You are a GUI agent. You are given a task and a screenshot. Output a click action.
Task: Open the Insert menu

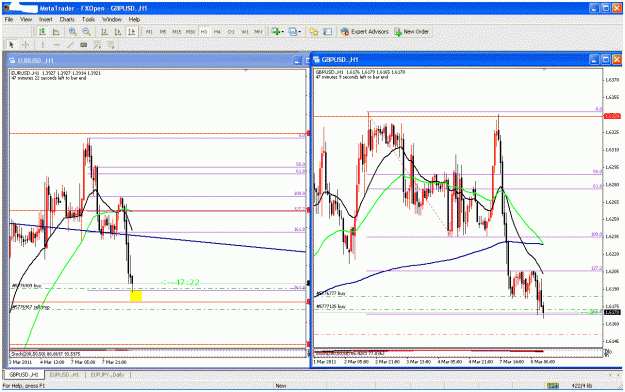click(x=45, y=19)
